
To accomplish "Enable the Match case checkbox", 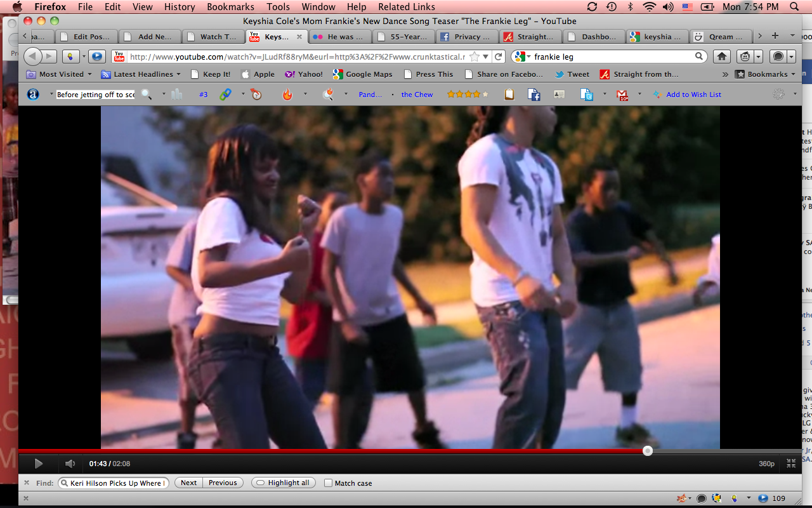I will click(328, 483).
